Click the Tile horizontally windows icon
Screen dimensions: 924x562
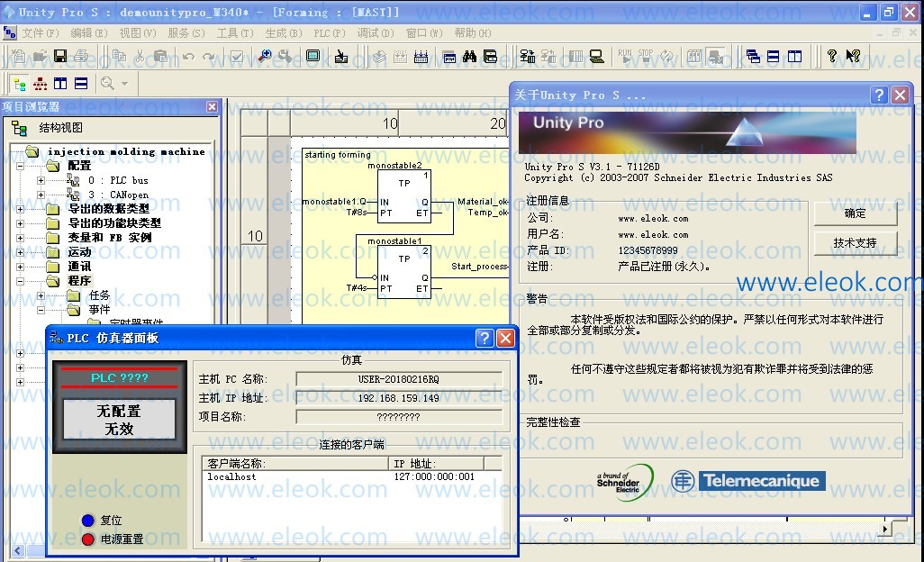pyautogui.click(x=773, y=56)
